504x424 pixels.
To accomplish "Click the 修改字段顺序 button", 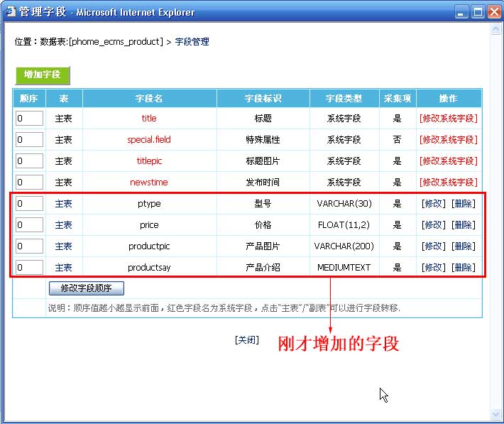I will 86,288.
